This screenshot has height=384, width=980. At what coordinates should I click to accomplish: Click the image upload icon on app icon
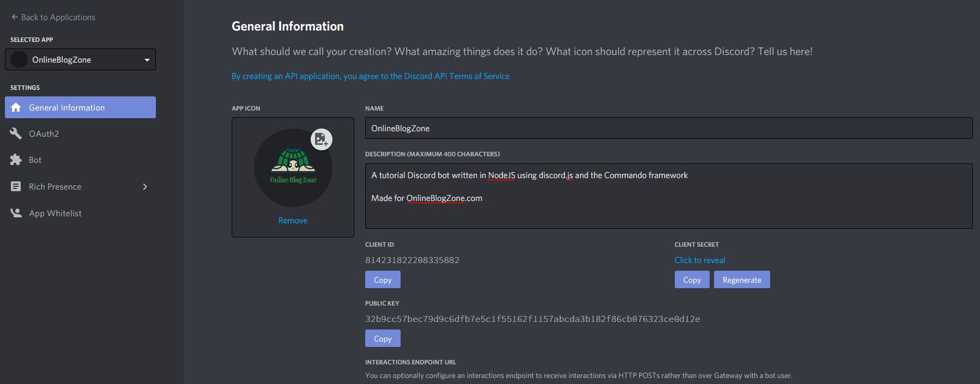click(322, 139)
